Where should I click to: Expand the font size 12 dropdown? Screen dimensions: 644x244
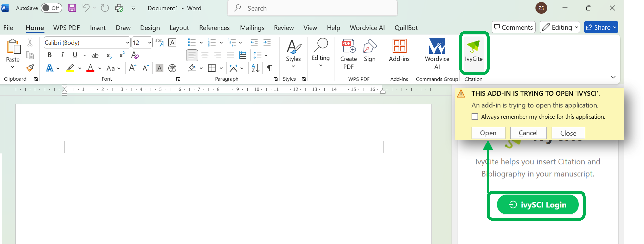pos(149,43)
